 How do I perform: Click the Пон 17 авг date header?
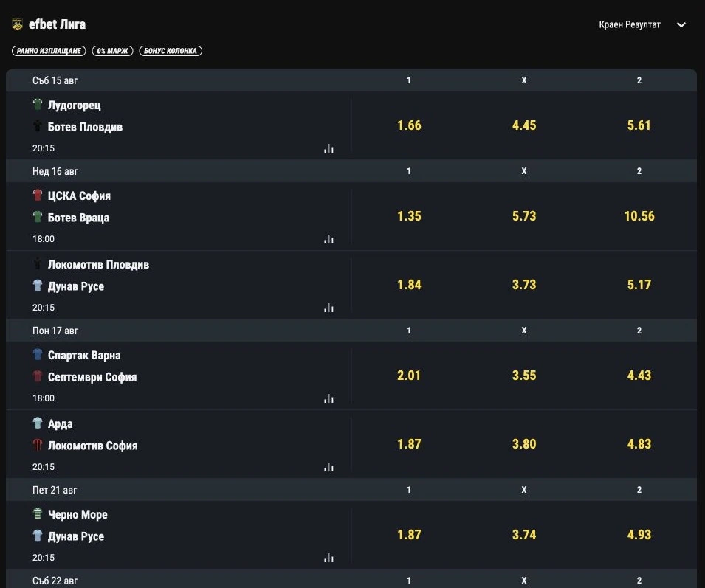point(55,331)
